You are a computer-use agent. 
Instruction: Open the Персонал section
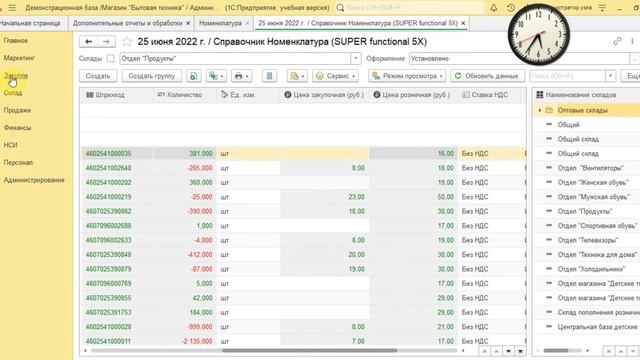(x=18, y=162)
